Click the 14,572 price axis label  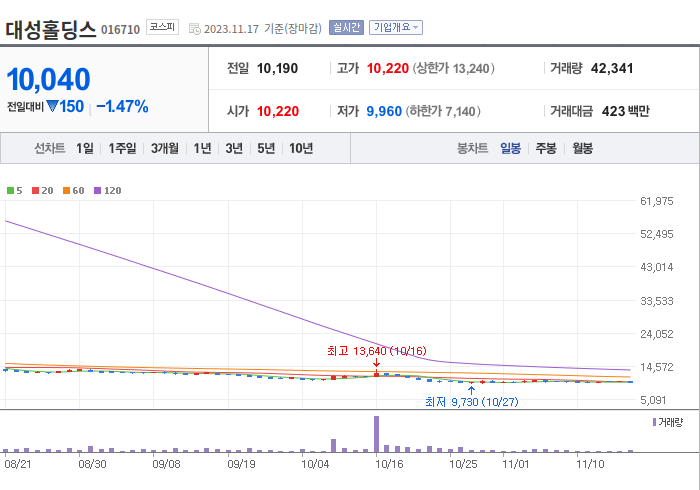656,367
